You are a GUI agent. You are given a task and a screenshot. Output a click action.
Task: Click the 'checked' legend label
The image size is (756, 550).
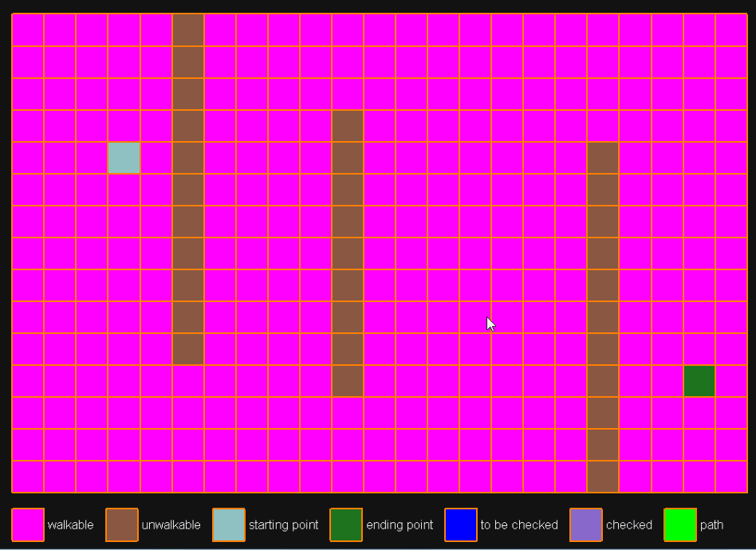629,525
